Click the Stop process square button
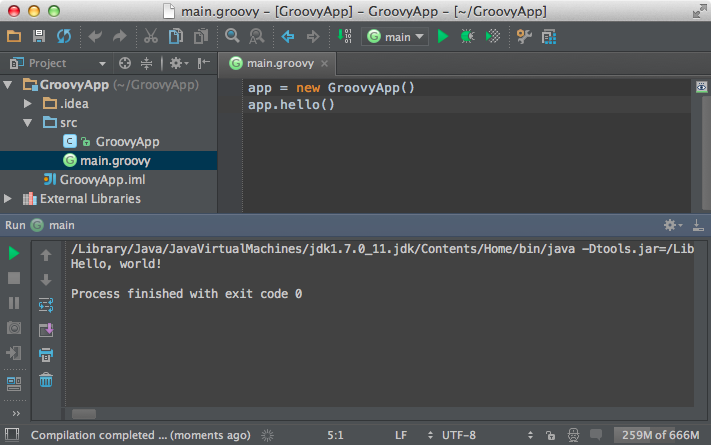Image resolution: width=711 pixels, height=445 pixels. [14, 278]
